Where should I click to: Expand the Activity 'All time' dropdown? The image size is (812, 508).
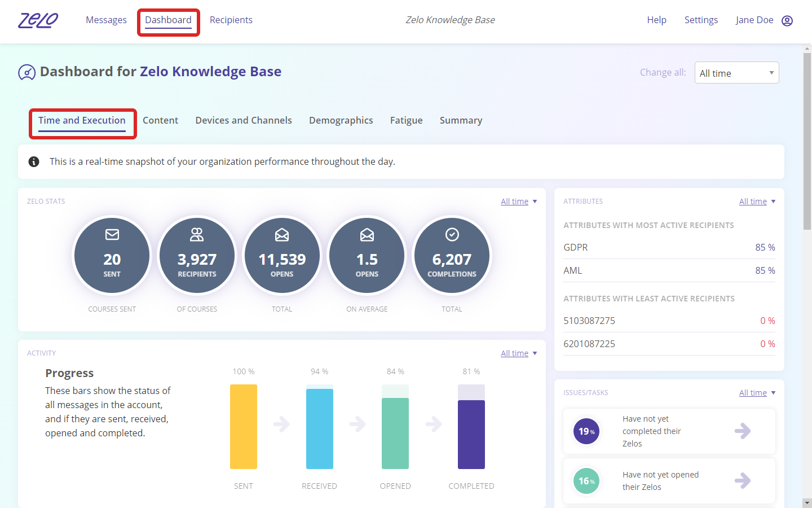click(519, 353)
